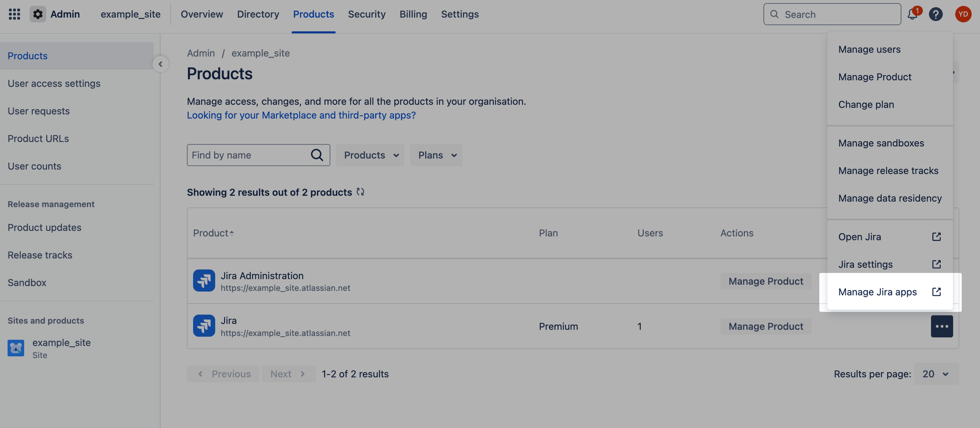This screenshot has width=980, height=428.
Task: Expand the Products filter dropdown
Action: [370, 155]
